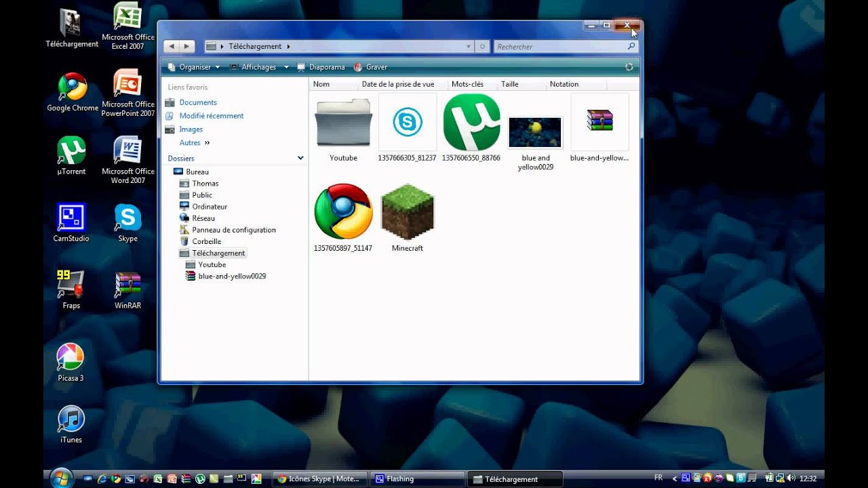This screenshot has width=868, height=488.
Task: Click the volume speaker icon in system tray
Action: tap(791, 478)
